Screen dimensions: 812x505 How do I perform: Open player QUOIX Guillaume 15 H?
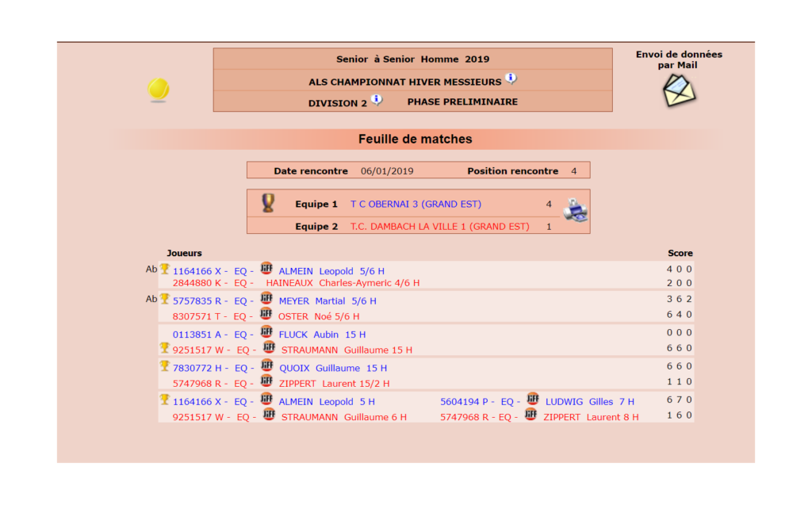tap(333, 369)
